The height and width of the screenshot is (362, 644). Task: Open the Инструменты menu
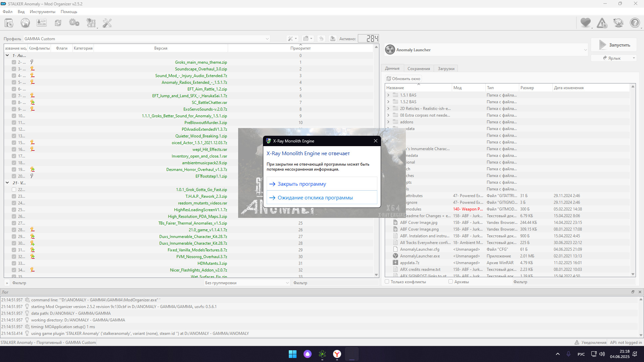tap(43, 11)
